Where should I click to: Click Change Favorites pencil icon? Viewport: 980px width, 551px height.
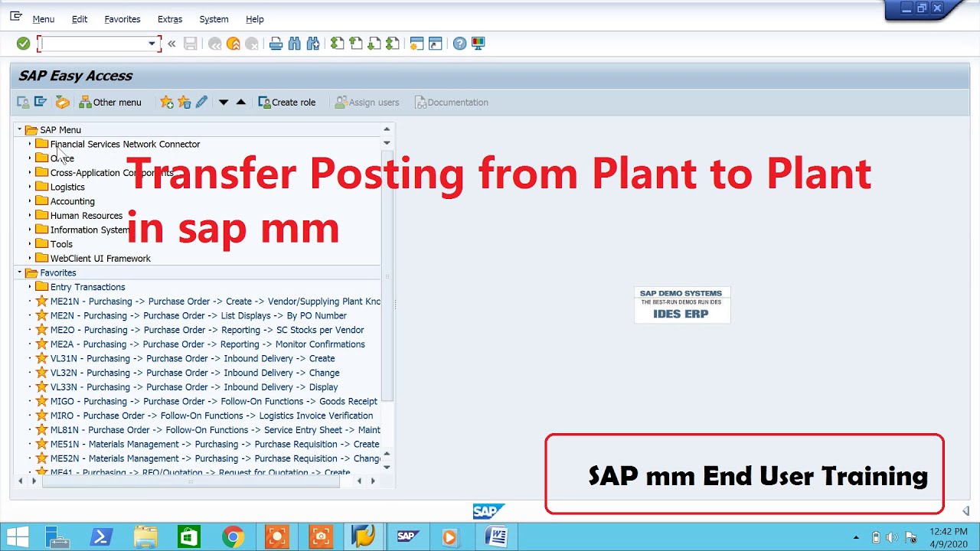[201, 102]
